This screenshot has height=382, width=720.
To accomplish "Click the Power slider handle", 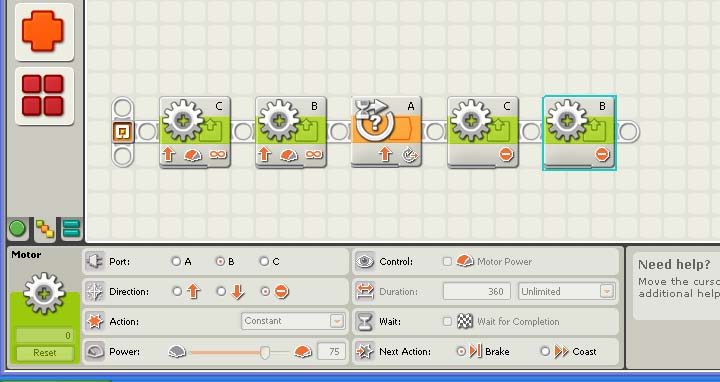I will pyautogui.click(x=265, y=352).
